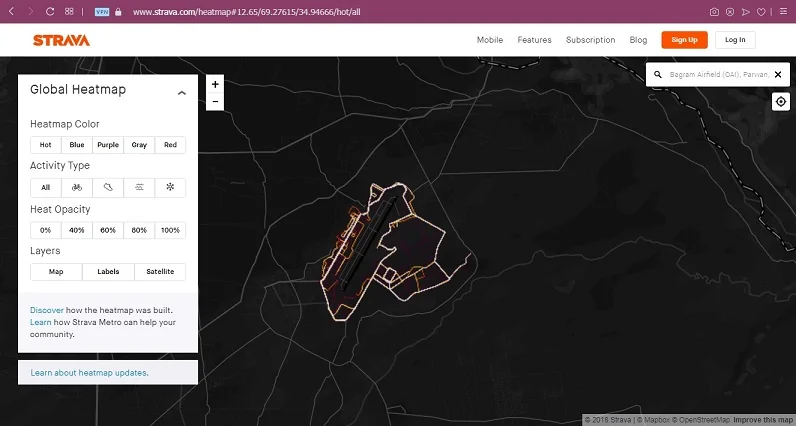Viewport: 796px width, 426px height.
Task: Zoom out with the minus button
Action: click(215, 101)
